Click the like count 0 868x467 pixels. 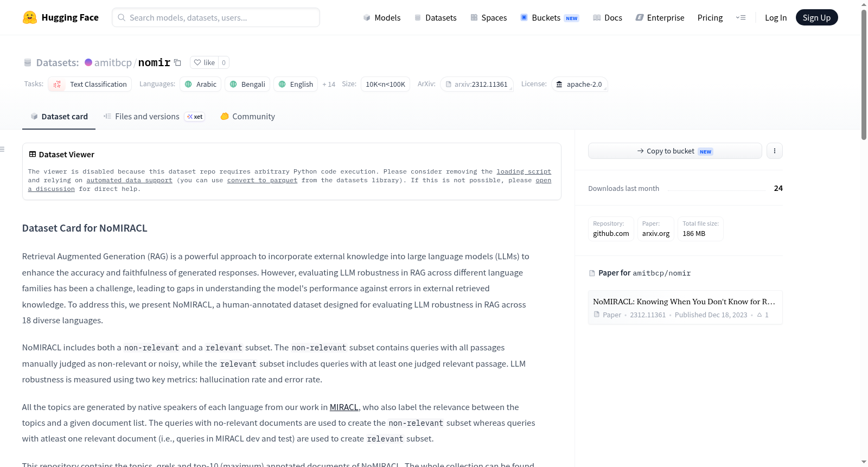click(x=224, y=62)
